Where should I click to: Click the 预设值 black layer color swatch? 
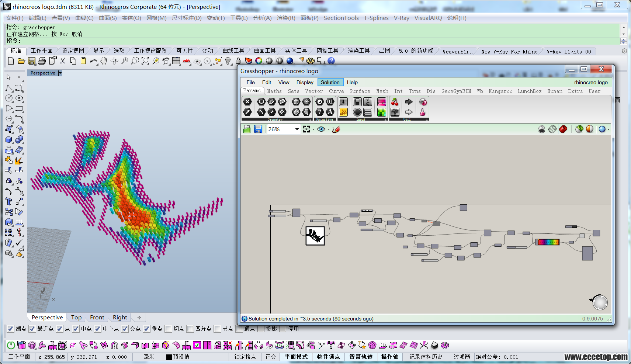[x=169, y=357]
